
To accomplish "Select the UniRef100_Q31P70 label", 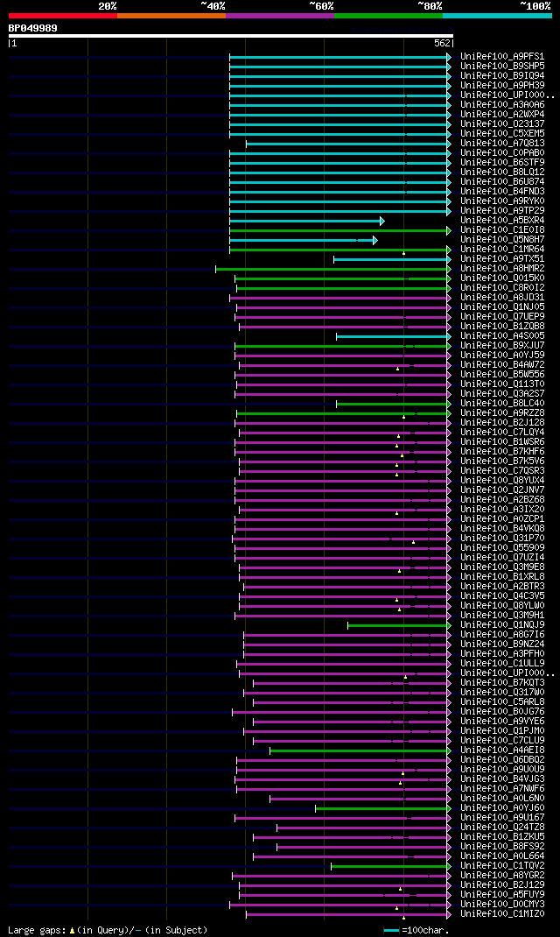I will (x=502, y=539).
